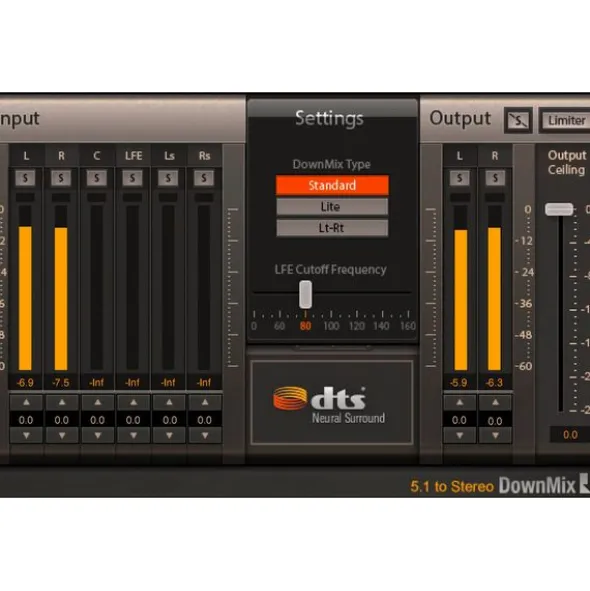Screen dimensions: 590x591
Task: Click input Ls trim value field
Action: tap(169, 420)
